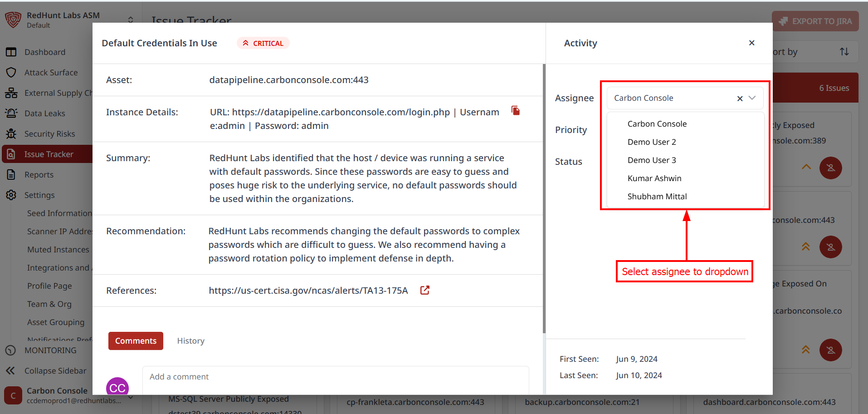Click the External Supply Chain network icon
The image size is (868, 414).
click(11, 93)
